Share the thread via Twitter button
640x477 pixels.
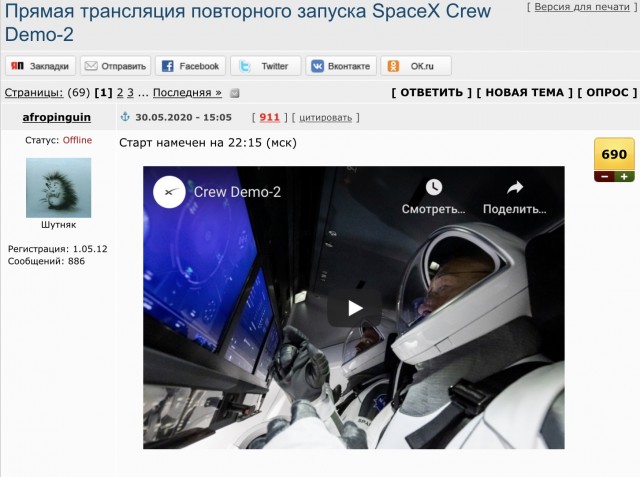266,66
